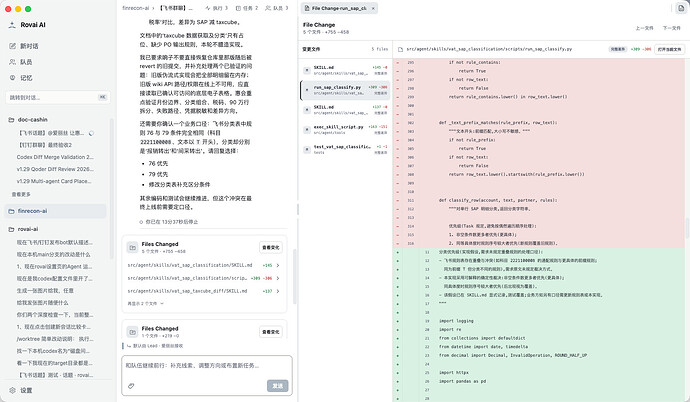
Task: Click folder icon on second Files Changed card
Action: tap(132, 332)
